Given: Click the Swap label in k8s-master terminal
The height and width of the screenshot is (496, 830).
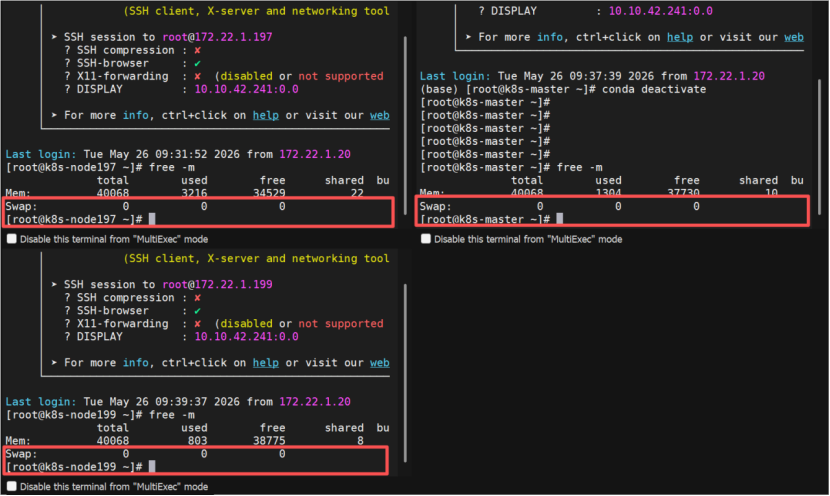Looking at the screenshot, I should (436, 206).
